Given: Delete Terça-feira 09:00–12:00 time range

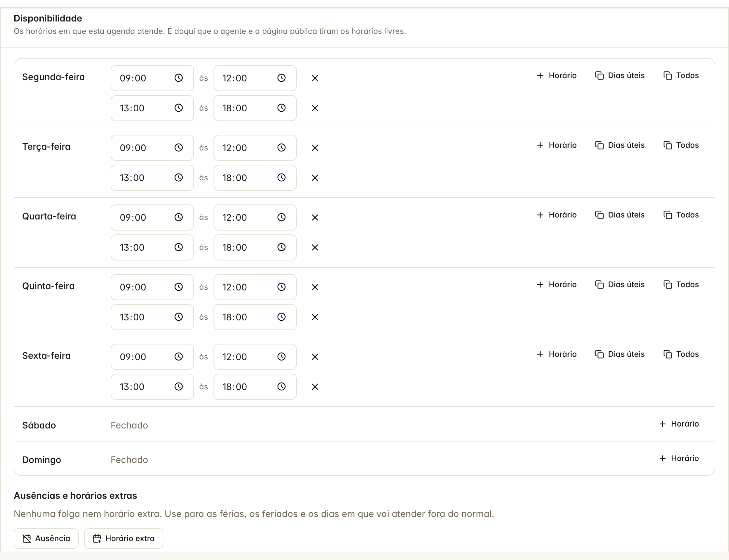Looking at the screenshot, I should coord(315,148).
